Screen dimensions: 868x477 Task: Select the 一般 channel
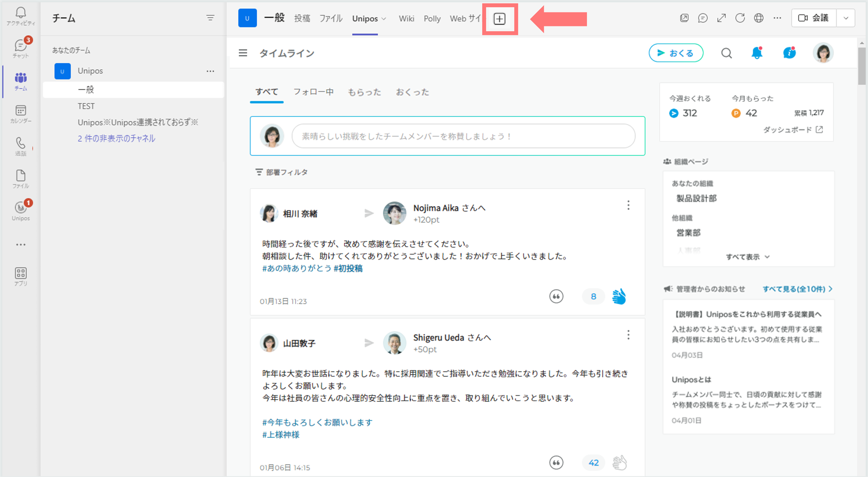(x=133, y=90)
